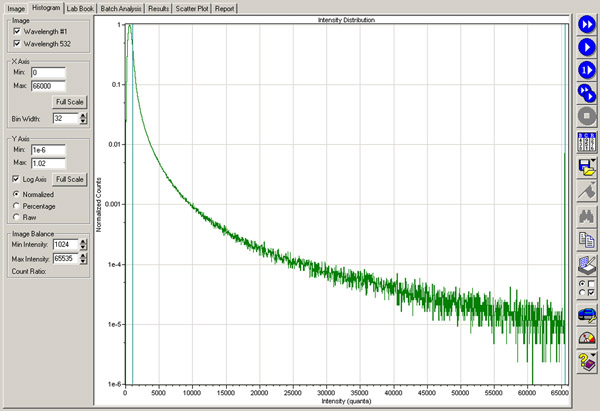The width and height of the screenshot is (600, 411).
Task: Click the binoculars find icon
Action: coord(586,216)
